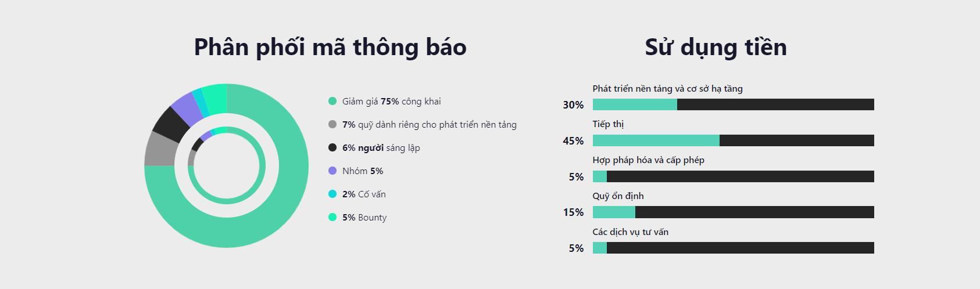Click the green dot beside Giảm giá 75%

click(332, 101)
